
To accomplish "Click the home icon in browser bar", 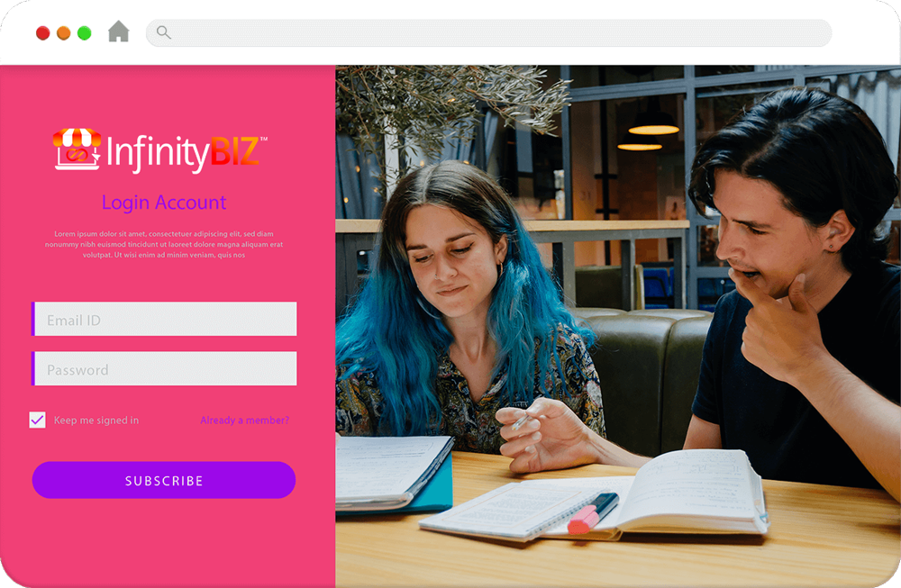I will [x=118, y=32].
